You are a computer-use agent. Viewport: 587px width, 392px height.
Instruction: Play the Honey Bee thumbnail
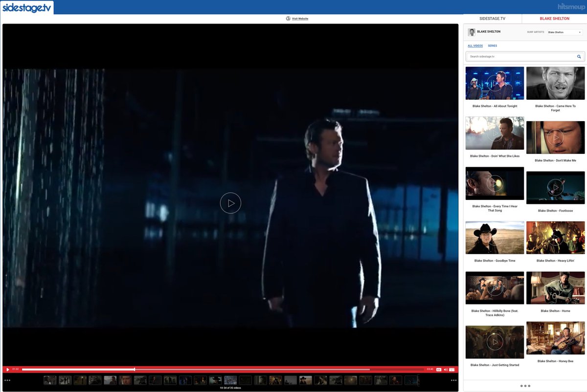coord(555,338)
